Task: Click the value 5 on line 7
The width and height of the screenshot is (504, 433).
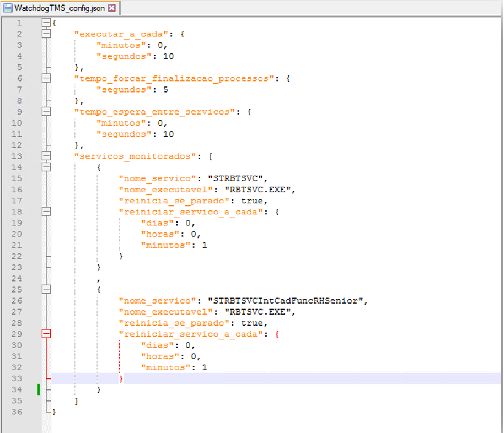Action: (165, 90)
